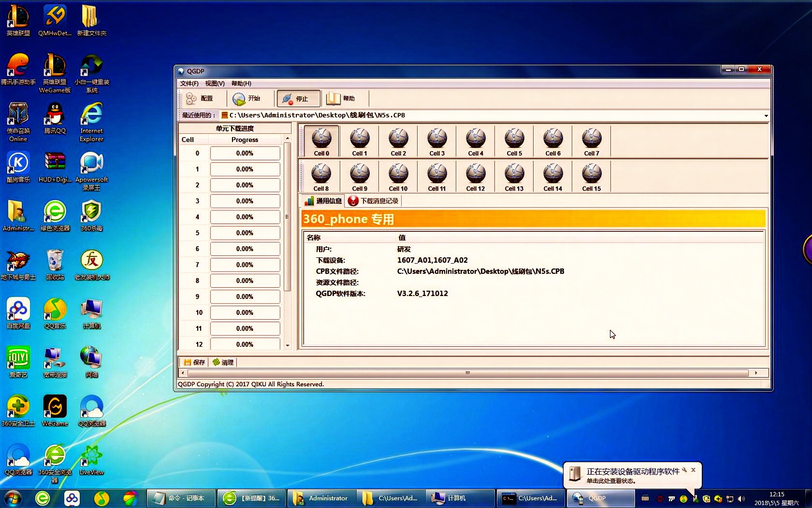Close the driver installation notification balloon
812x508 pixels.
(x=693, y=470)
